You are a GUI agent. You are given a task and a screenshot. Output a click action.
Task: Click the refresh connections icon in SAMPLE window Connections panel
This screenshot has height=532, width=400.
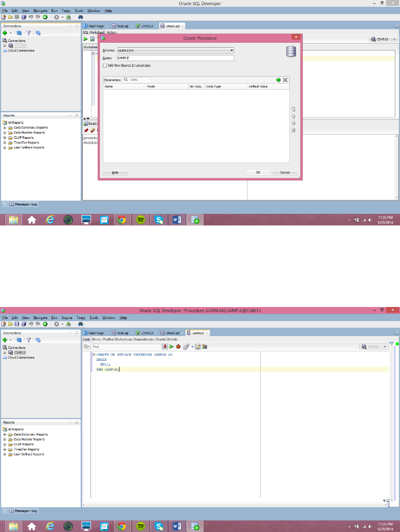[19, 340]
